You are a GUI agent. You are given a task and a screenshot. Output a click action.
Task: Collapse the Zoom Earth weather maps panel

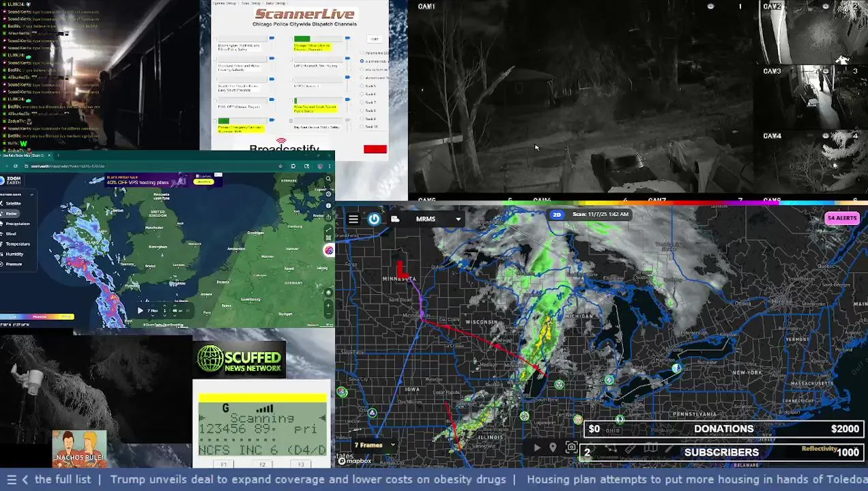[x=32, y=194]
